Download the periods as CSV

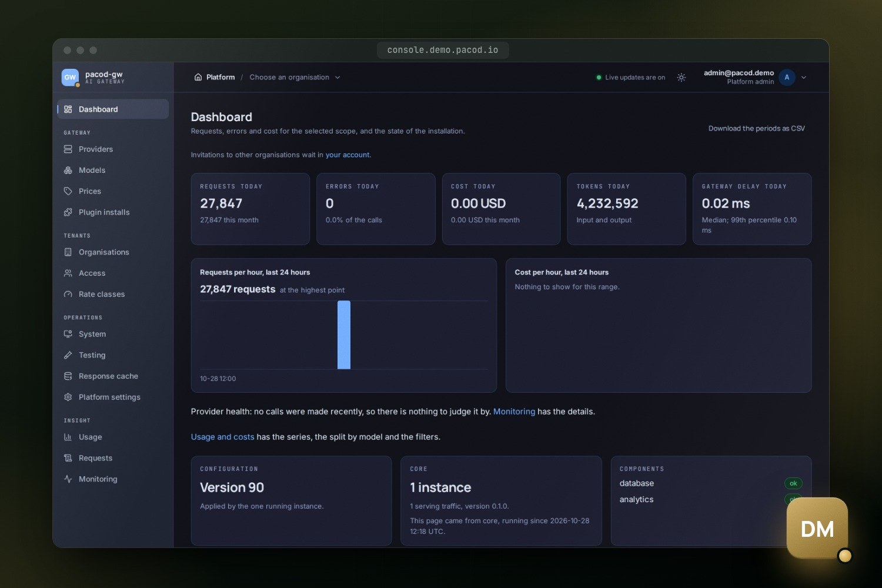757,128
